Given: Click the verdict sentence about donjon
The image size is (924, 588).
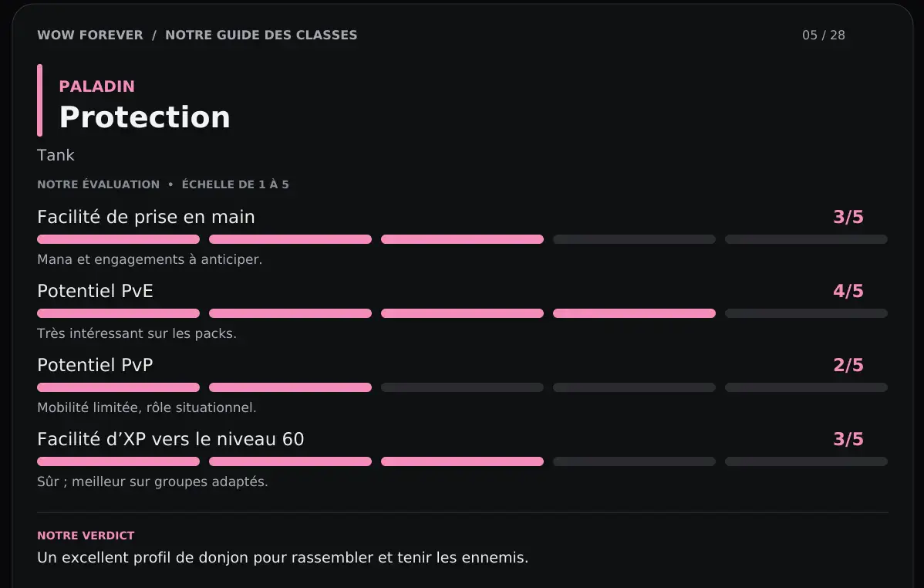Looking at the screenshot, I should 283,557.
